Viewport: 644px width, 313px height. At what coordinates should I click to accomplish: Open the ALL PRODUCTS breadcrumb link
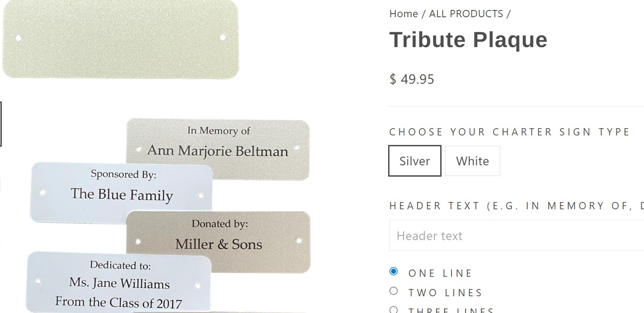point(466,14)
